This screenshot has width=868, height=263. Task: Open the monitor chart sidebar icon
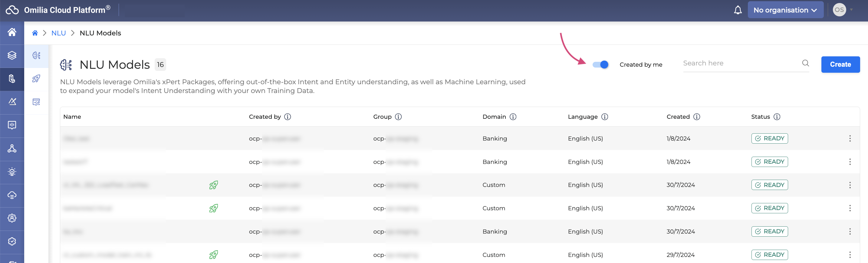click(x=12, y=125)
